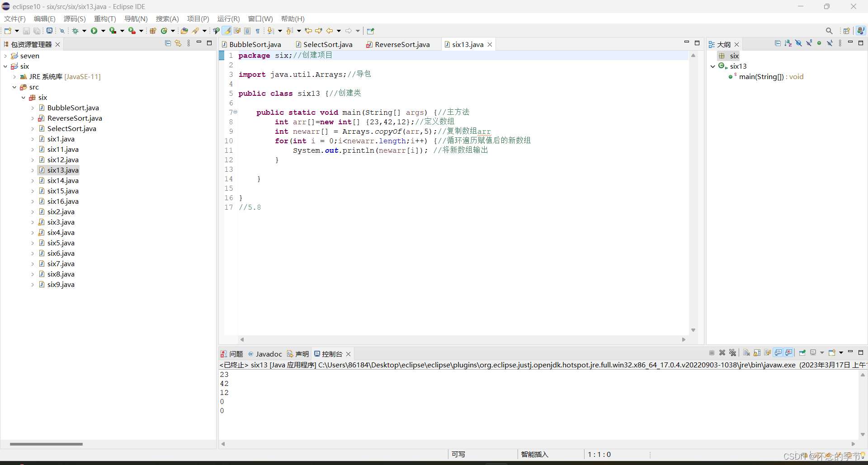The height and width of the screenshot is (465, 868).
Task: Launch the New Java Class wizard icon
Action: [x=164, y=31]
